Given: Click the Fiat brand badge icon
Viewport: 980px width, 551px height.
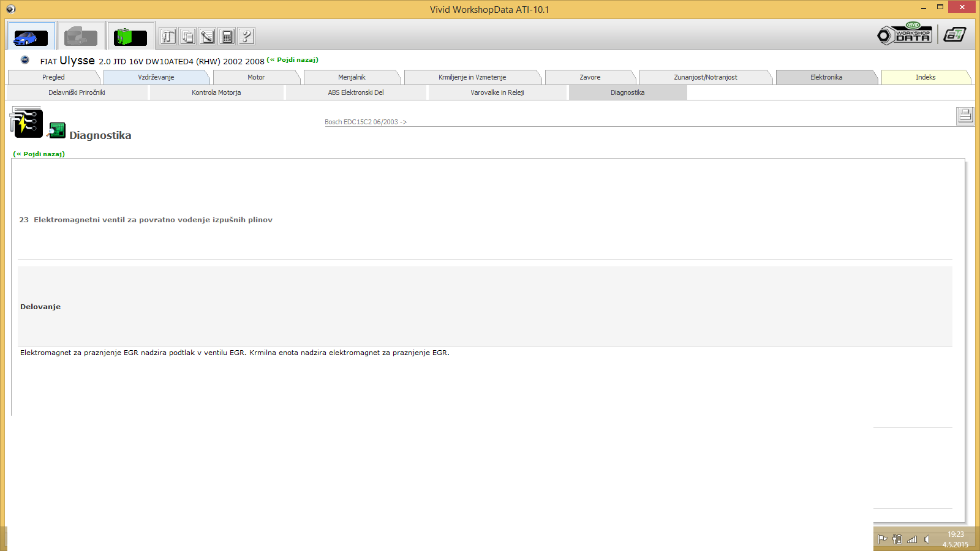Looking at the screenshot, I should 25,60.
